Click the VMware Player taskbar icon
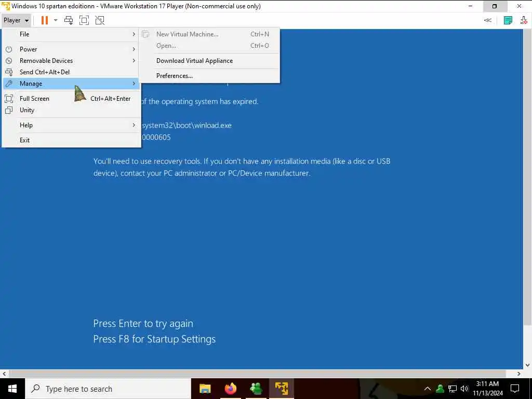 click(281, 389)
